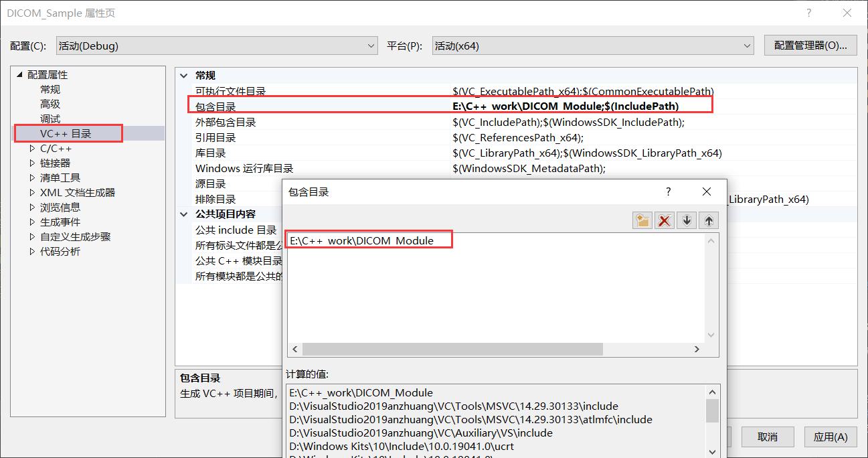Click the red Delete Line icon
This screenshot has height=458, width=868.
coord(664,220)
